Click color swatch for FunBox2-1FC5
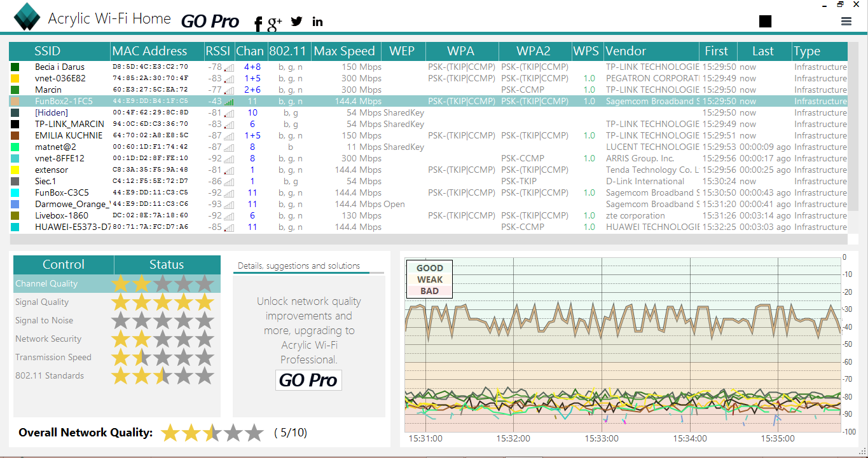The height and width of the screenshot is (458, 868). (x=15, y=101)
